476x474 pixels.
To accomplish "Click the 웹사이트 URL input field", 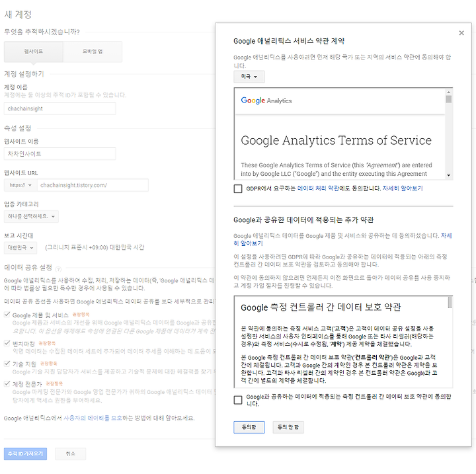I will 93,185.
